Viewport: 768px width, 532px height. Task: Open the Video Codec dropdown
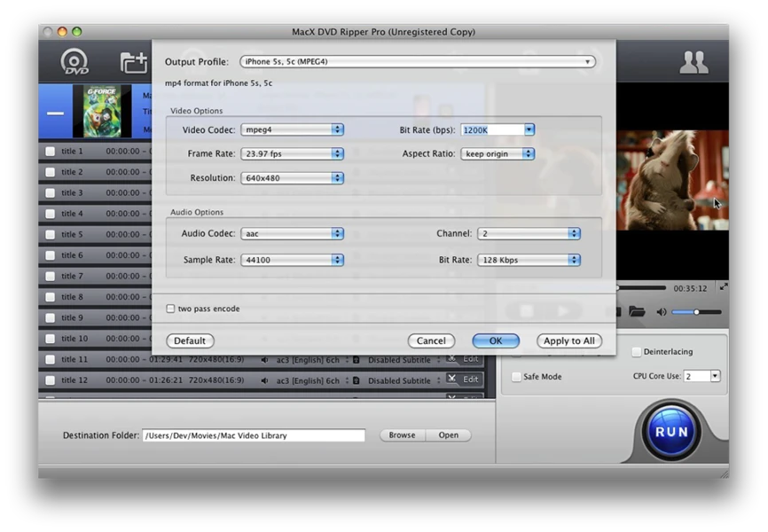coord(292,129)
